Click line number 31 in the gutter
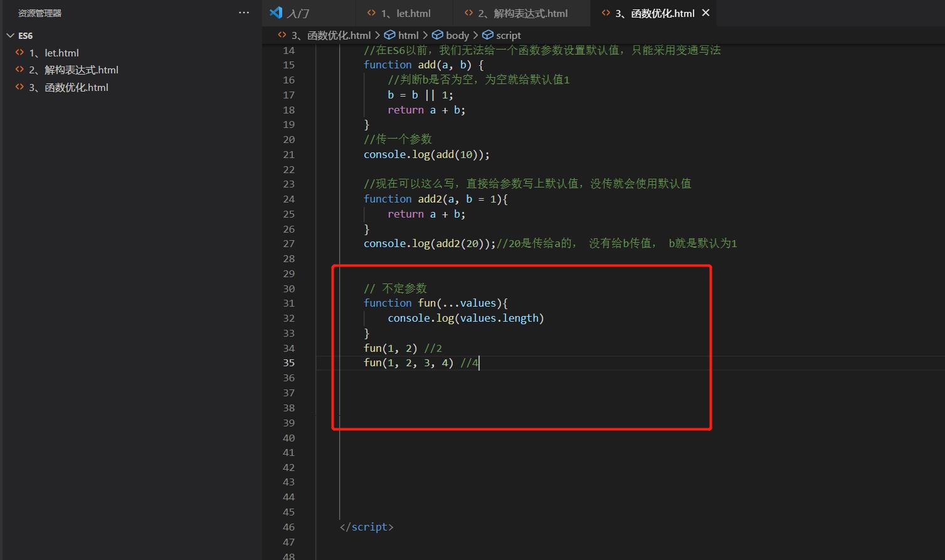The width and height of the screenshot is (945, 560). coord(288,303)
